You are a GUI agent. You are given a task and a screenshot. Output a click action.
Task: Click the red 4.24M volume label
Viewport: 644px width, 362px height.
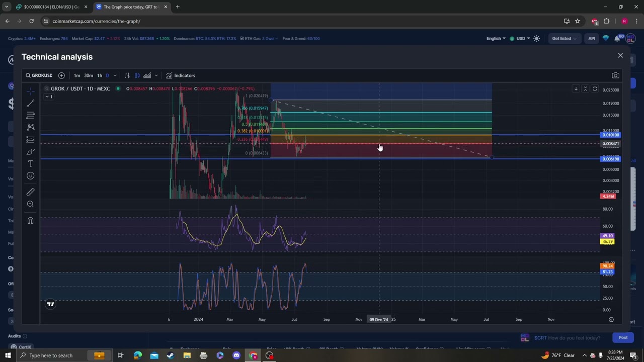pos(608,196)
